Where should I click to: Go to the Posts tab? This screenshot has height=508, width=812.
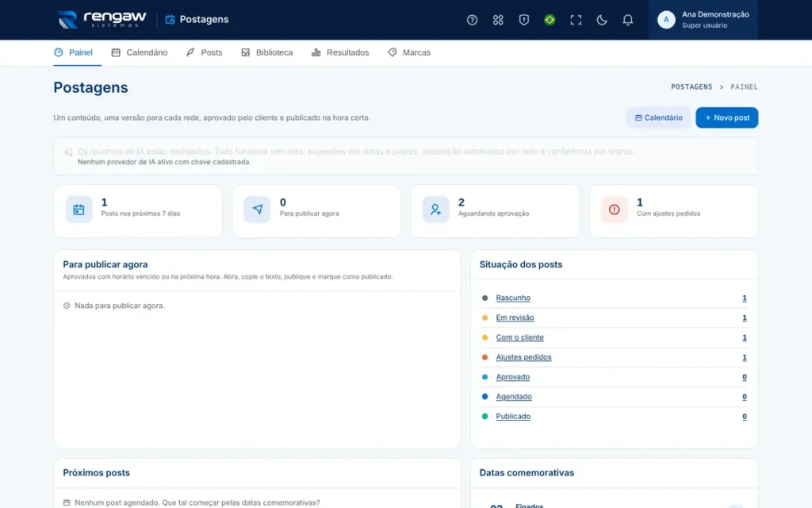[204, 52]
